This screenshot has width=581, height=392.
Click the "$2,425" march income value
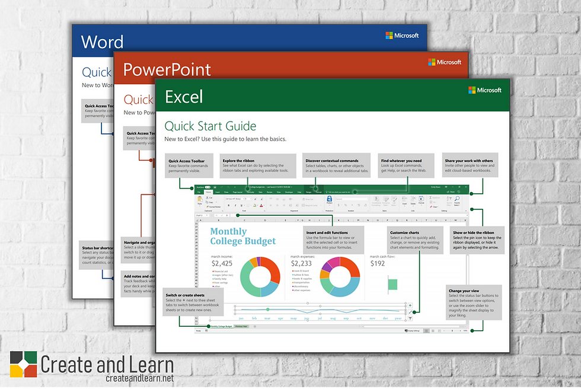coord(222,263)
